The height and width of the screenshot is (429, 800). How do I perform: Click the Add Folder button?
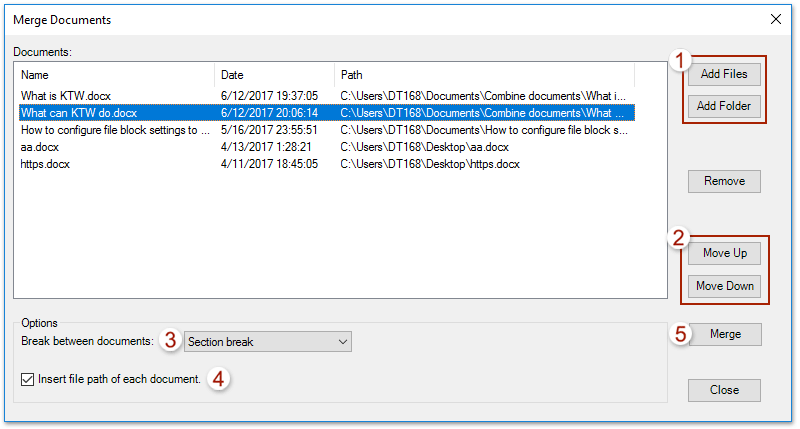(x=724, y=106)
